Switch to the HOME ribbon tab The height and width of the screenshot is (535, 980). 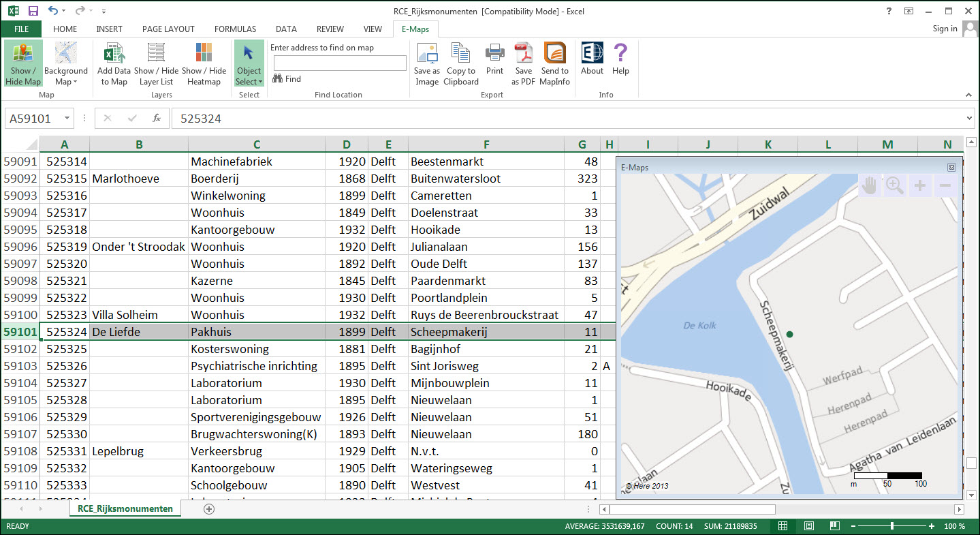click(x=65, y=29)
